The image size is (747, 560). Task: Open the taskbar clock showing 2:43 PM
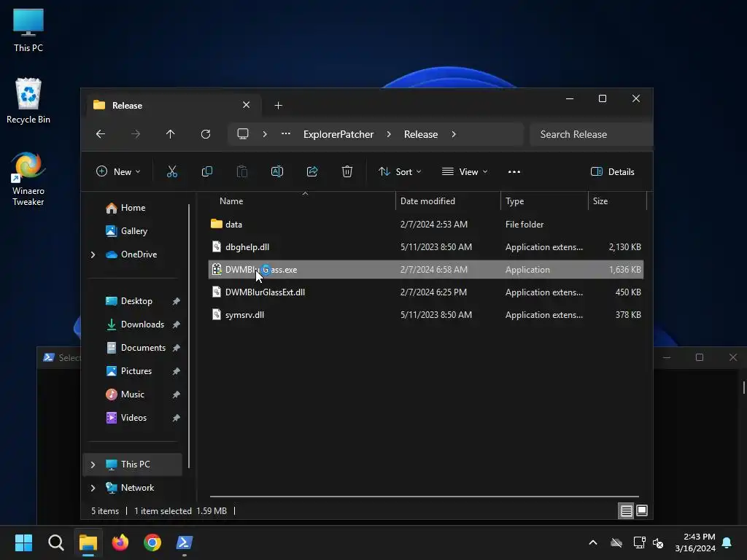pyautogui.click(x=695, y=542)
